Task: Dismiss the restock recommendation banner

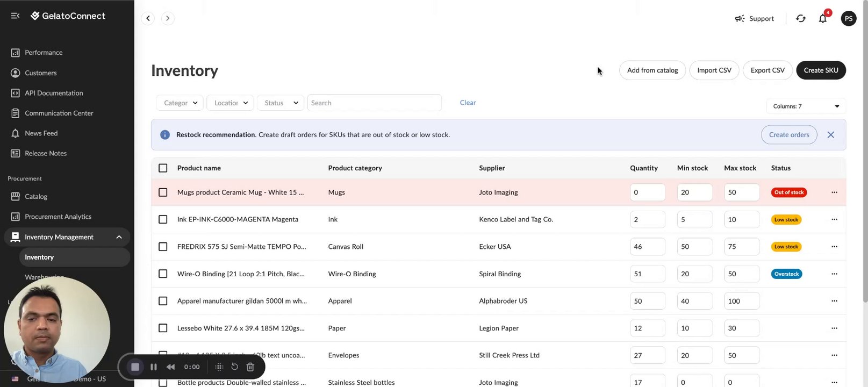Action: click(x=830, y=135)
